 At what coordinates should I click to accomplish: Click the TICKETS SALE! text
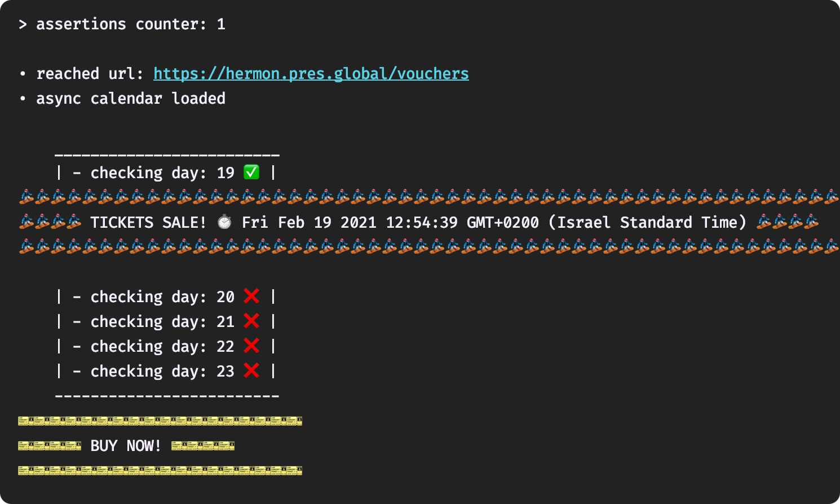point(148,222)
